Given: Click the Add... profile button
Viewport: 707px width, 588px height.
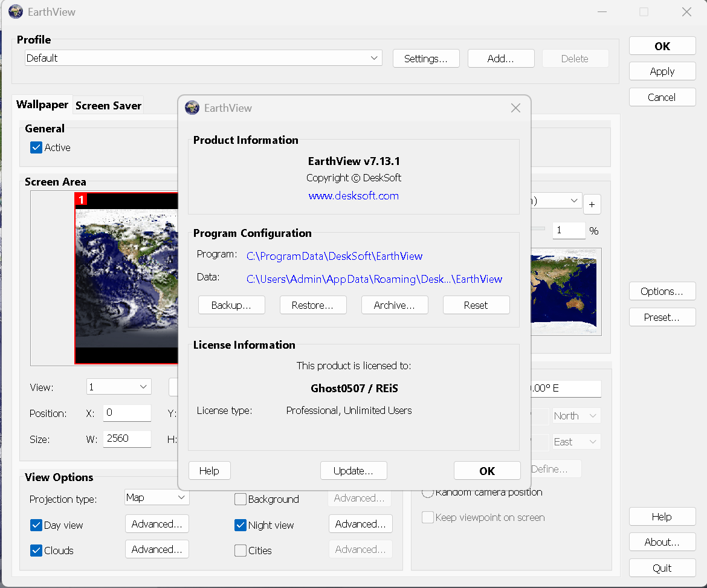Looking at the screenshot, I should [x=501, y=59].
